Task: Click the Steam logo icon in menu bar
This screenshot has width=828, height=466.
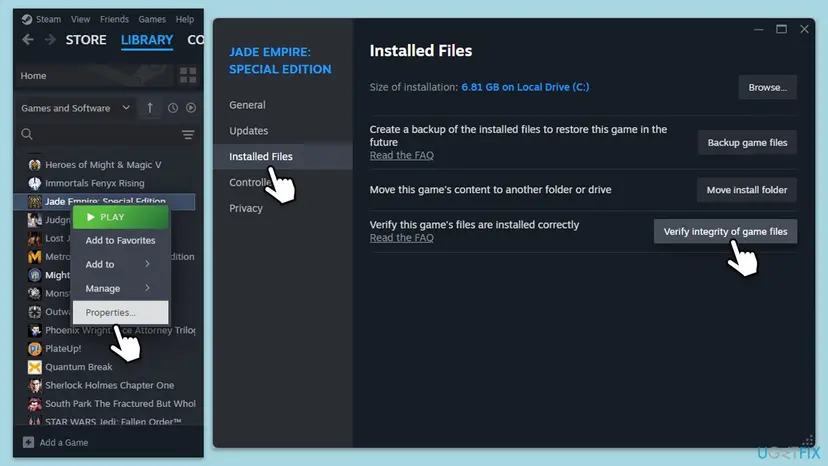Action: tap(26, 20)
